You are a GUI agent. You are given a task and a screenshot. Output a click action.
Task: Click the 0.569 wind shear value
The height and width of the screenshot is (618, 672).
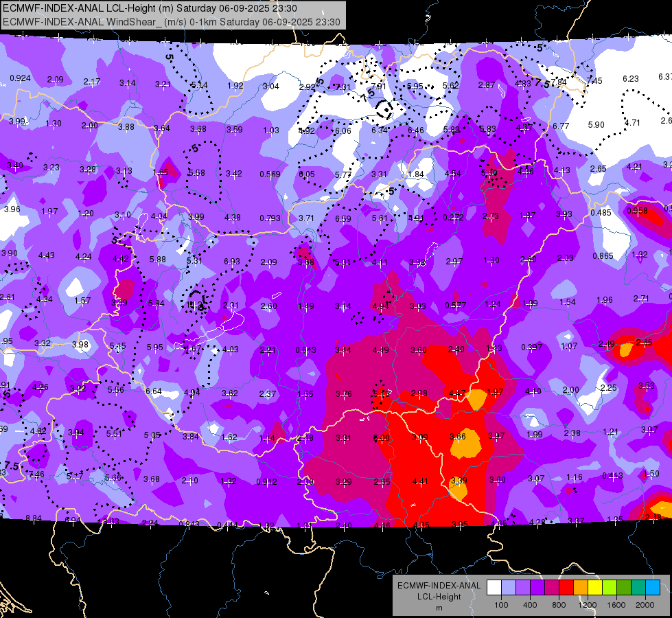270,174
